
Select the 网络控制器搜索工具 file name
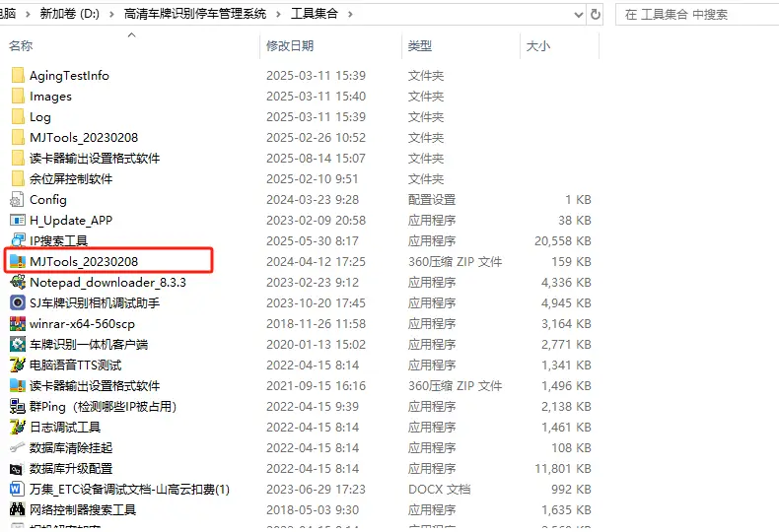pos(83,509)
